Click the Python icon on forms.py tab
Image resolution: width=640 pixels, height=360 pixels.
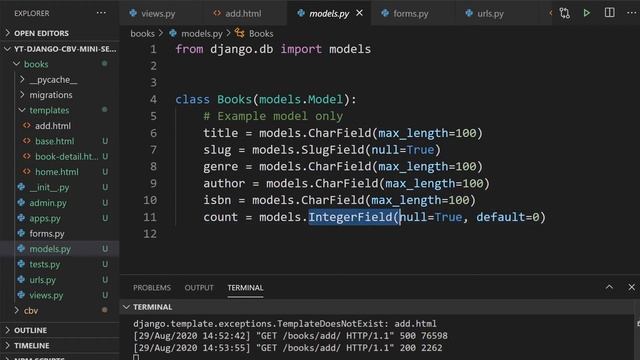tap(385, 13)
